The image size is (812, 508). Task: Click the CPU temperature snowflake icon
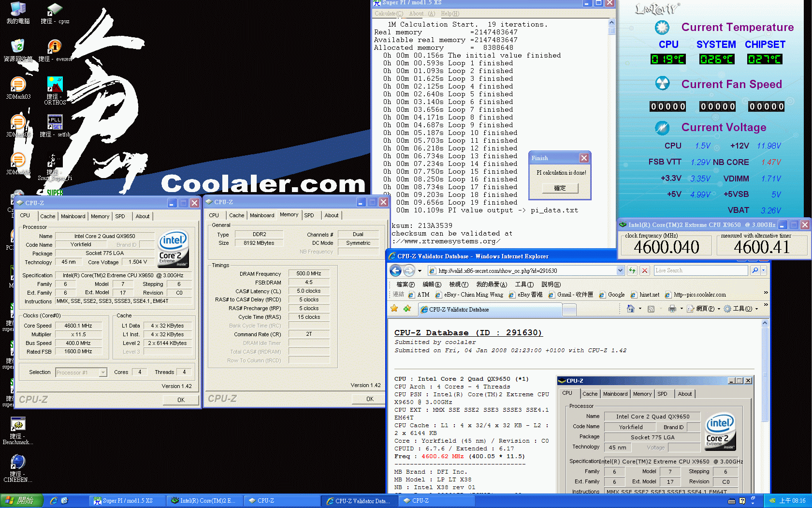662,28
